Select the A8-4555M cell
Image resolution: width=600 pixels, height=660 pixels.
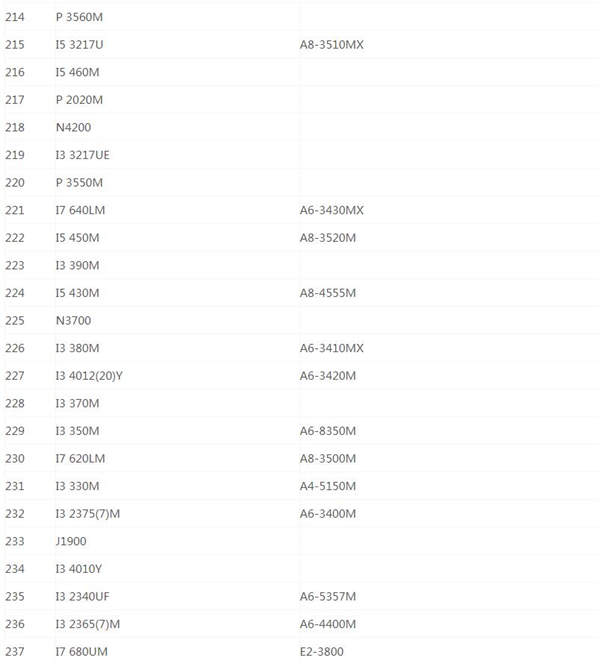(x=327, y=293)
